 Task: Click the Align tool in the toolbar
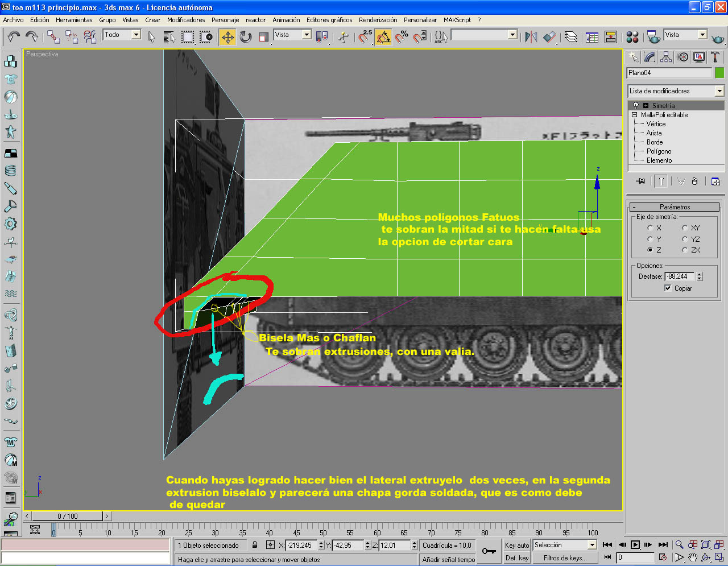(x=549, y=37)
